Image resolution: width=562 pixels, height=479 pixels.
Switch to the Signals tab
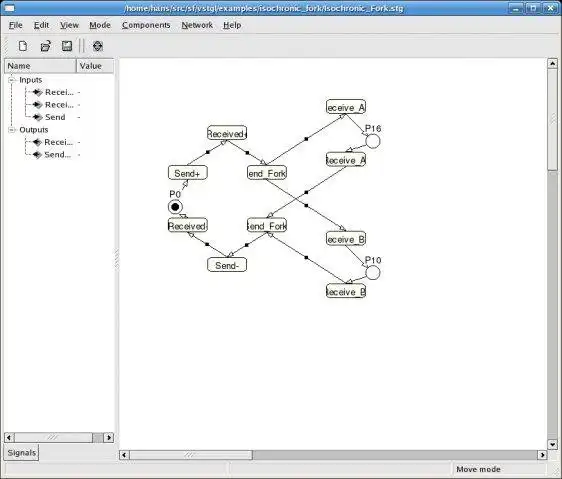coord(22,452)
